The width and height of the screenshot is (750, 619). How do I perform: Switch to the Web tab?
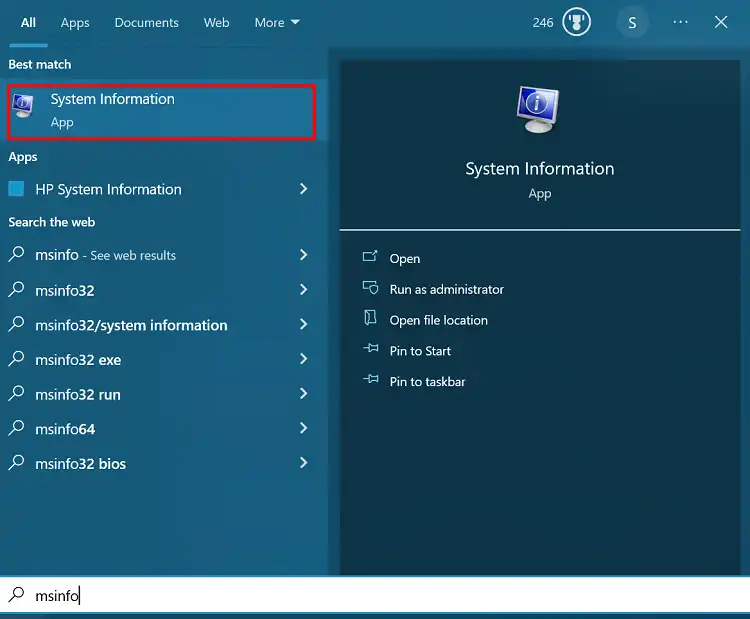pyautogui.click(x=216, y=22)
